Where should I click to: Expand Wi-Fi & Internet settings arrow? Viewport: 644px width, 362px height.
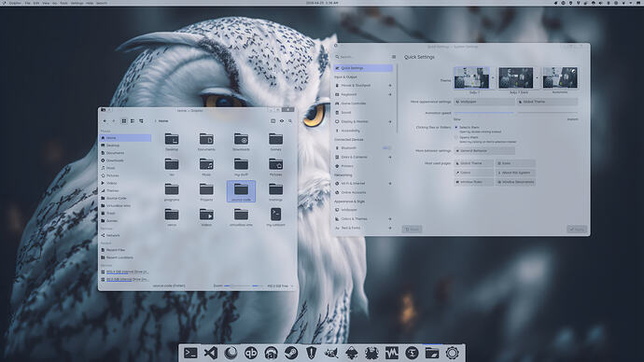[x=390, y=184]
